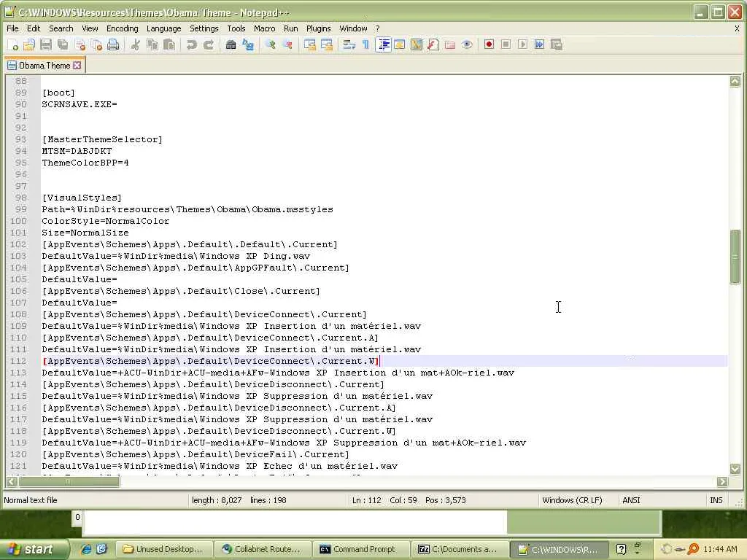Image resolution: width=747 pixels, height=560 pixels.
Task: Click the icon right of Indent Guide
Action: (399, 44)
